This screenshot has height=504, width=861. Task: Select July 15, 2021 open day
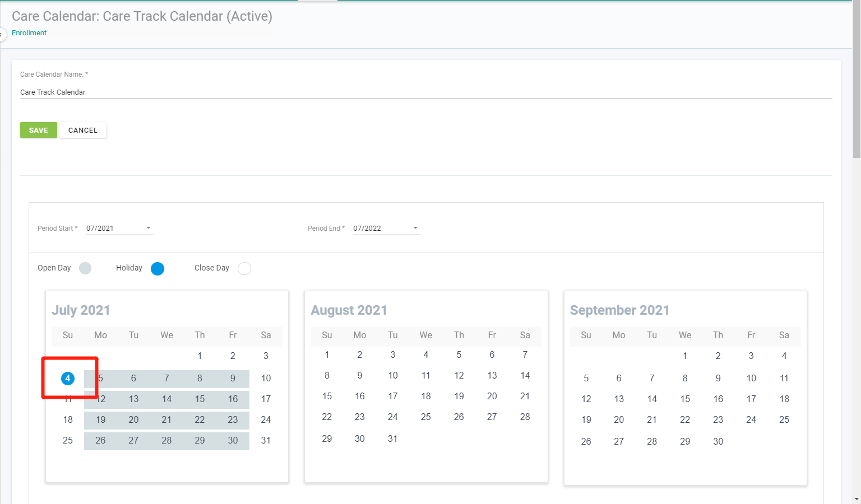pos(200,399)
